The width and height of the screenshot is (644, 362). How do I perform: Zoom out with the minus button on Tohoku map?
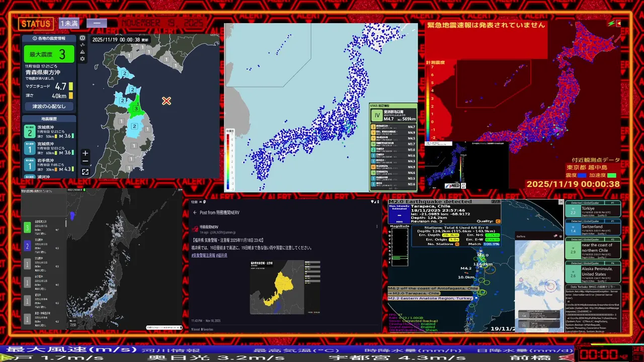point(86,162)
